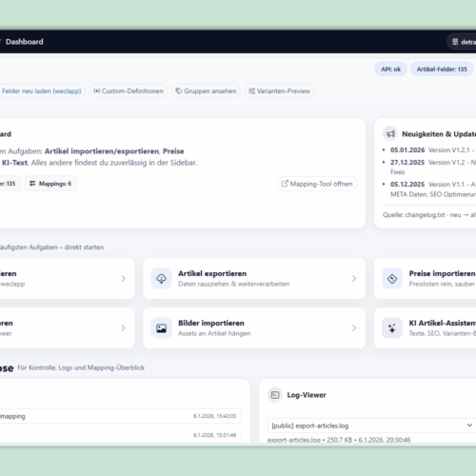Click the tag icon in Gruppen ansehen

coord(179,91)
